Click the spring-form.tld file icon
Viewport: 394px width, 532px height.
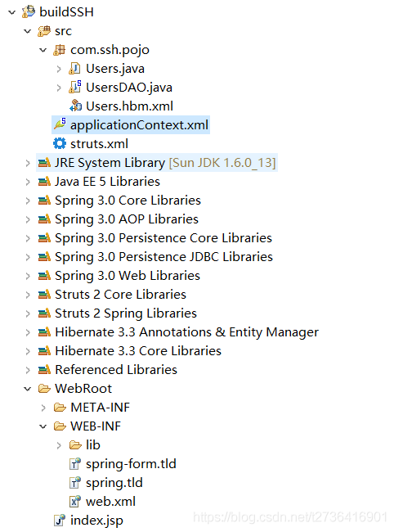(x=75, y=464)
